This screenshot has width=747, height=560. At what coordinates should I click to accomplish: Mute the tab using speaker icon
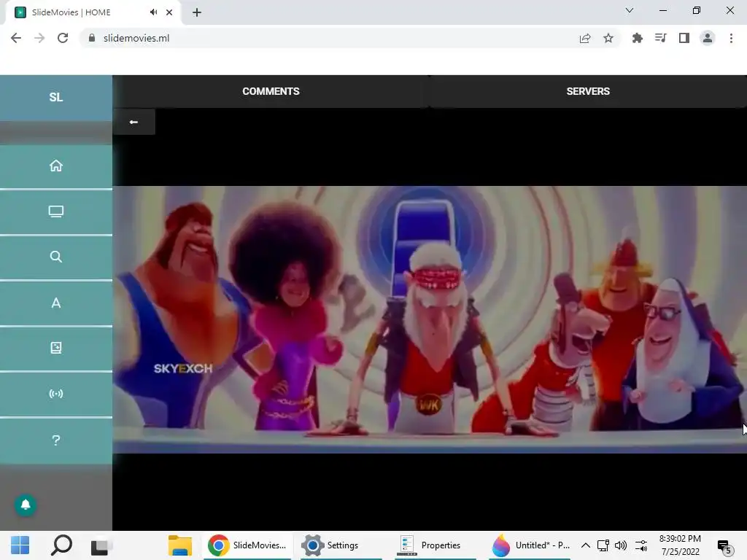153,12
